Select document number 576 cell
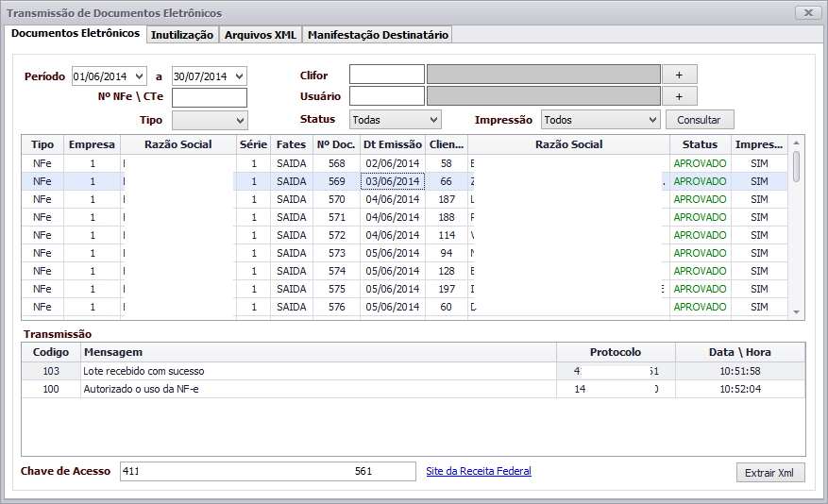 point(336,307)
